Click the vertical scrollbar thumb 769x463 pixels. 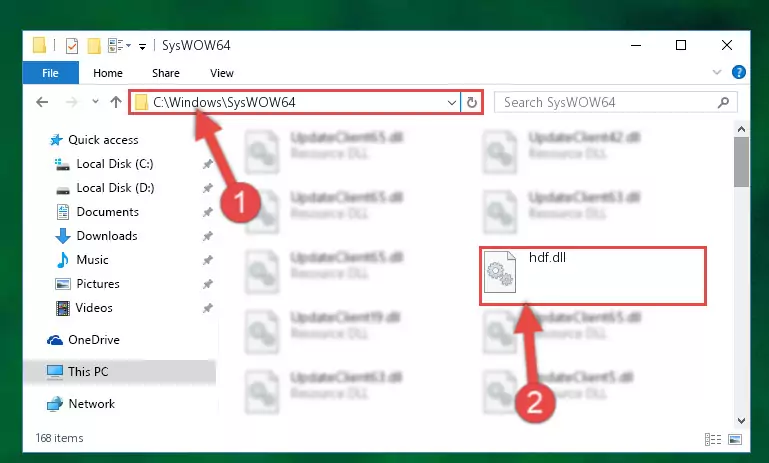741,162
